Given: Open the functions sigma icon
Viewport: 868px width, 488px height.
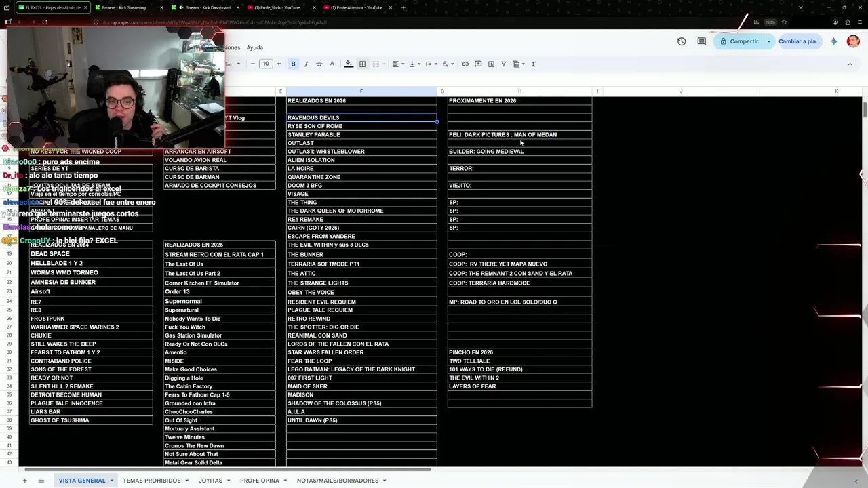Looking at the screenshot, I should click(534, 64).
